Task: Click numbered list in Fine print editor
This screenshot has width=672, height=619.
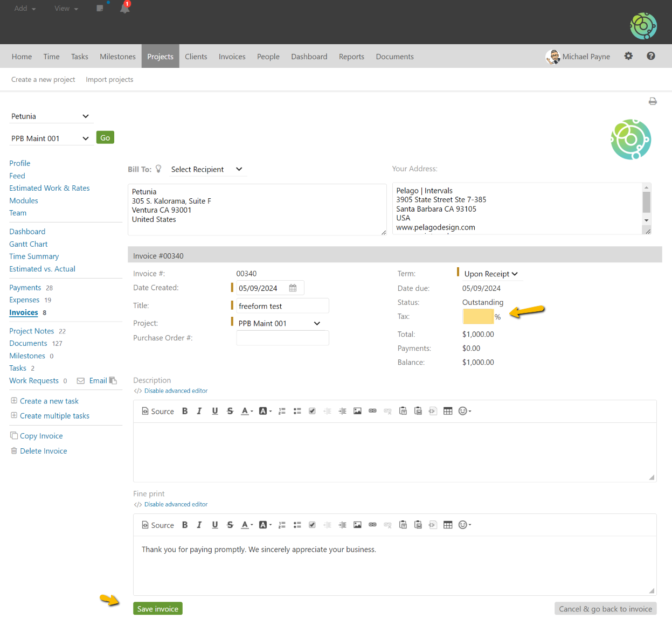Action: pyautogui.click(x=282, y=525)
